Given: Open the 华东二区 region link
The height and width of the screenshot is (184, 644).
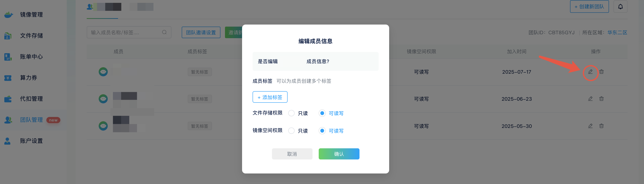Looking at the screenshot, I should (617, 33).
